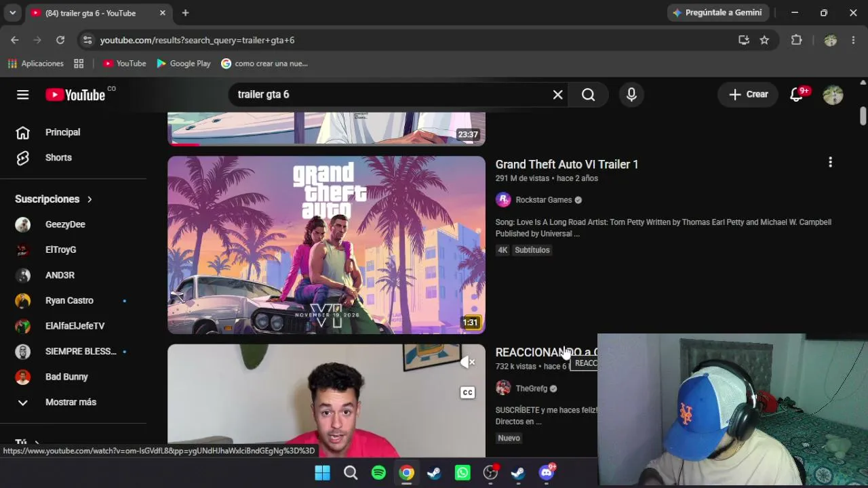Go to the YouTube home logo
This screenshot has width=868, height=488.
[75, 95]
